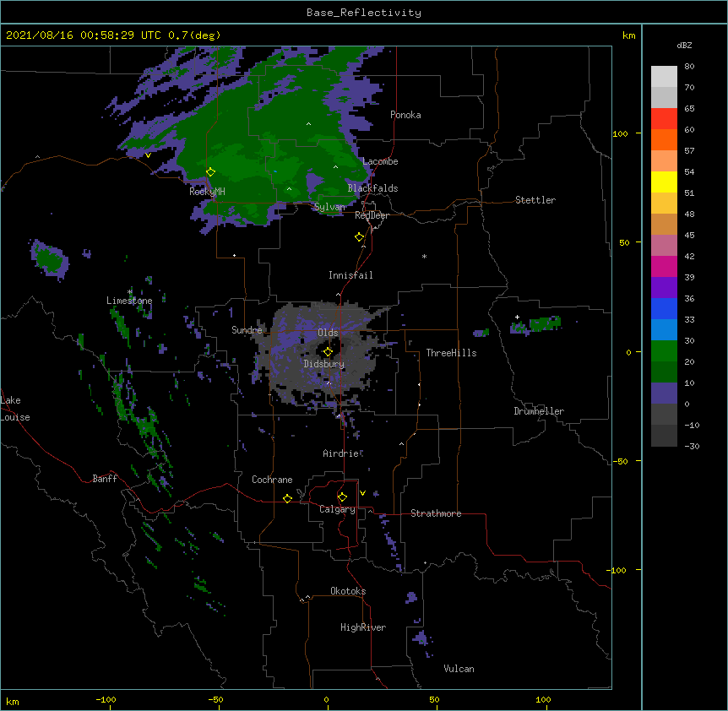Click the white caret marker just below Innisfail
728x711 pixels.
tap(338, 294)
